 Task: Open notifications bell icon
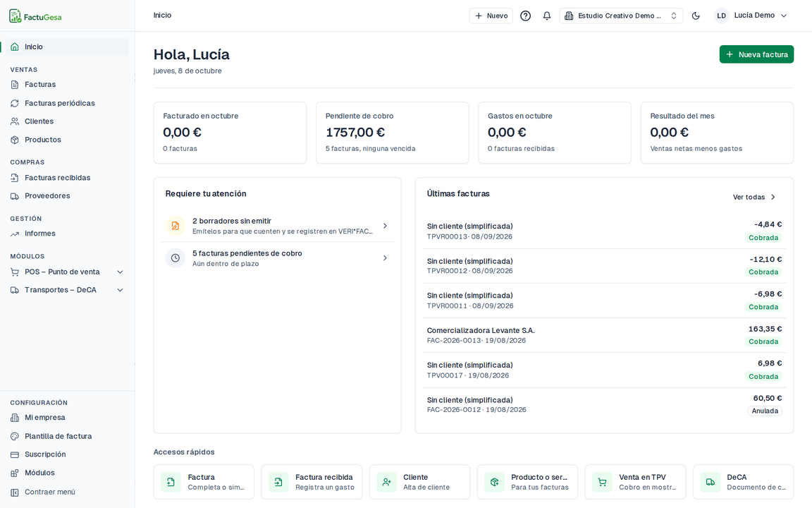[546, 16]
